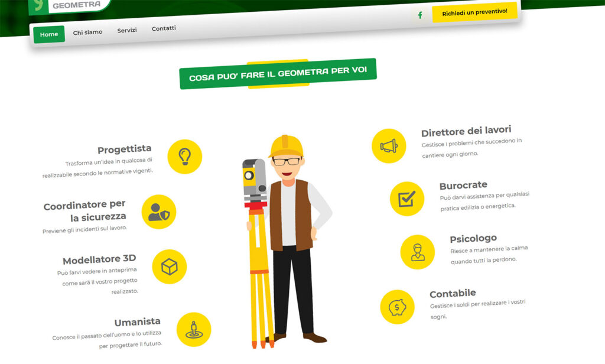Click the Umanista person pin icon
The width and height of the screenshot is (605, 364).
coord(194,329)
